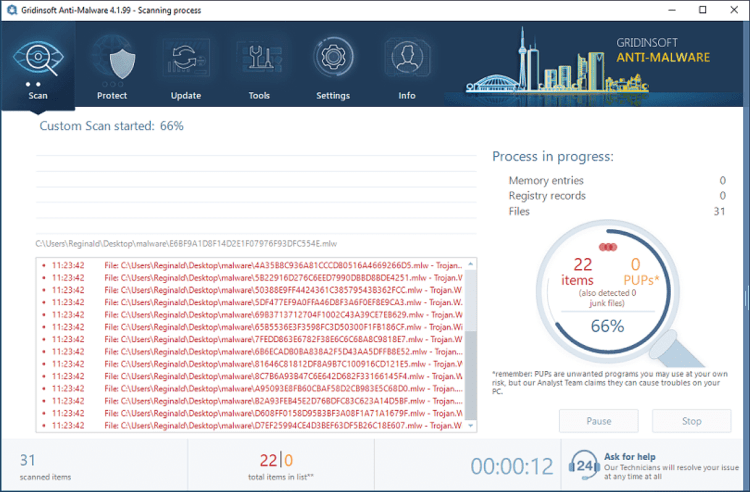
Task: Open the Update arrows icon
Action: (186, 58)
